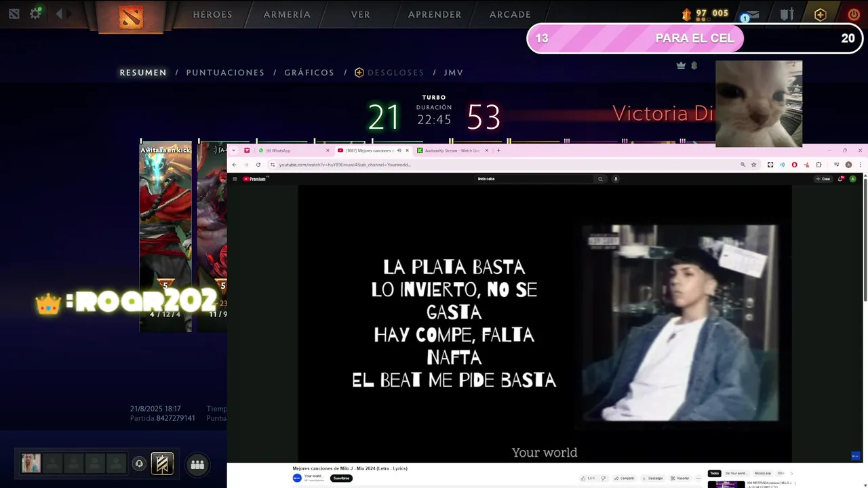Select the Todos filter chip
868x488 pixels.
point(715,473)
